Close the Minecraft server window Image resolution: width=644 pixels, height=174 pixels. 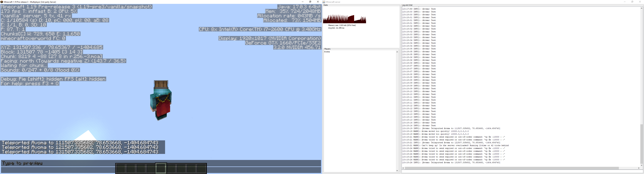(x=640, y=2)
